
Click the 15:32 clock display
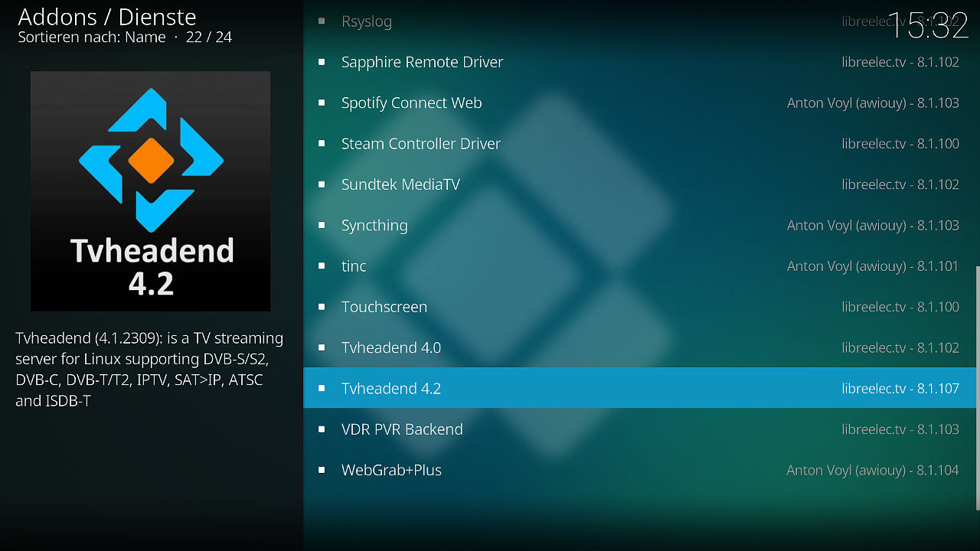pyautogui.click(x=928, y=25)
